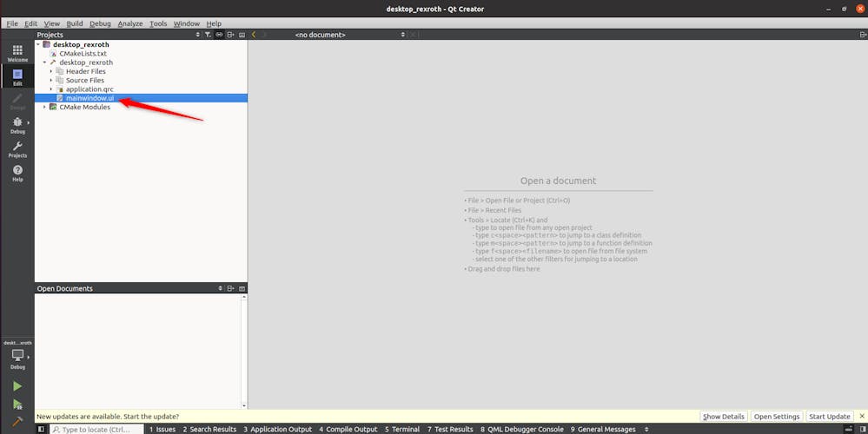The width and height of the screenshot is (868, 434).
Task: Click the progress details toggle near bottom right
Action: [x=849, y=429]
